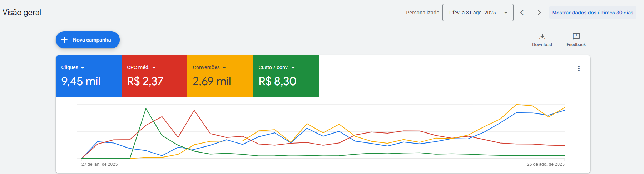Go to previous date period arrow
The height and width of the screenshot is (174, 644).
point(522,13)
